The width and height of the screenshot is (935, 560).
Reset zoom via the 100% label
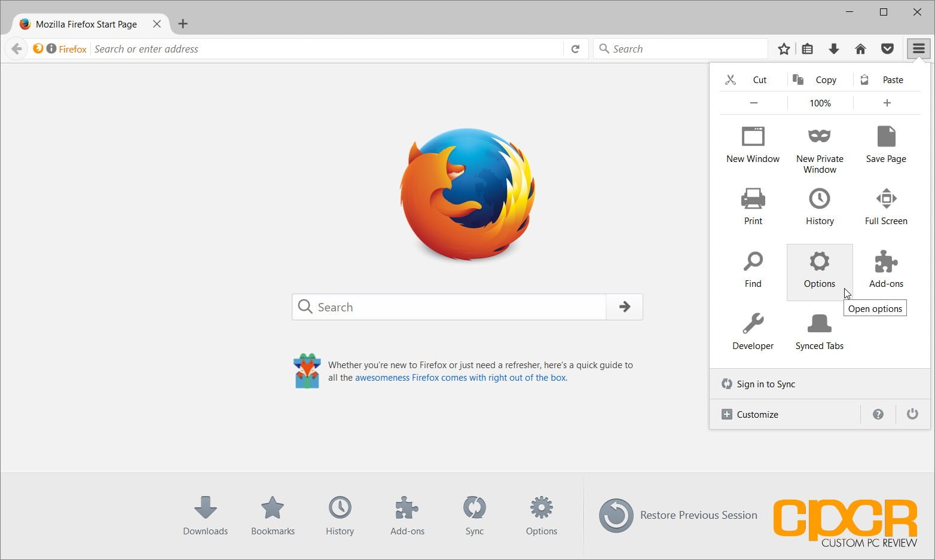[x=820, y=103]
